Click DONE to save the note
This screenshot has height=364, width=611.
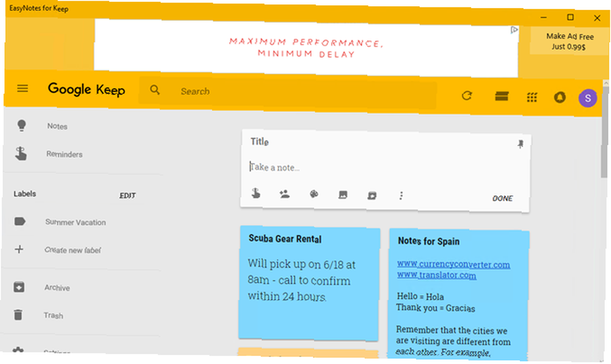tap(503, 198)
